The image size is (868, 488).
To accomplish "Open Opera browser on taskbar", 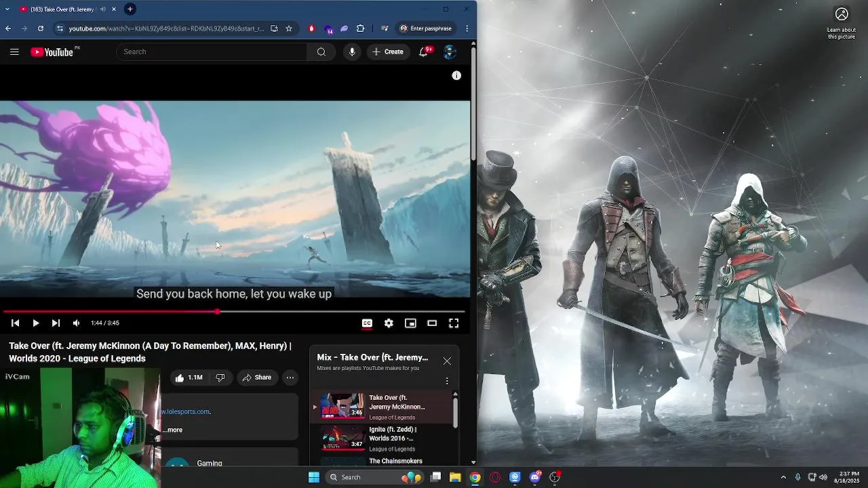I will tap(495, 477).
